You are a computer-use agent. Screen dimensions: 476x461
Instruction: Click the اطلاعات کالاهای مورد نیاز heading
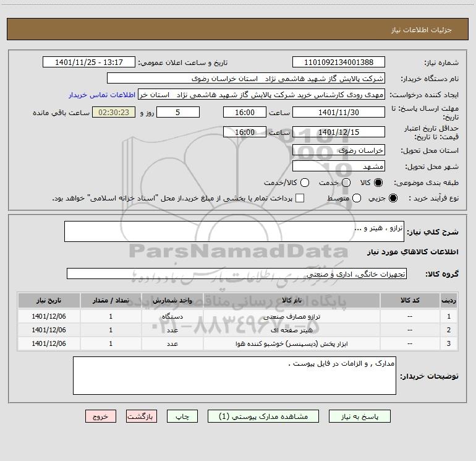point(412,252)
